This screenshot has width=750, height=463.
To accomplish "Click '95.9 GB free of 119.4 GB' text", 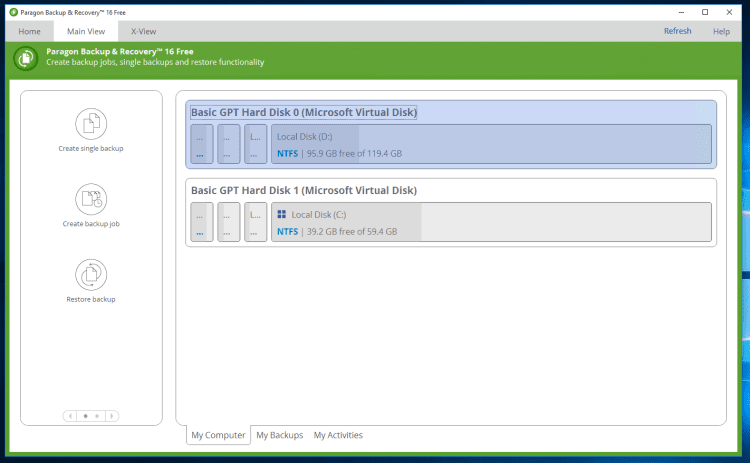I will (x=354, y=154).
